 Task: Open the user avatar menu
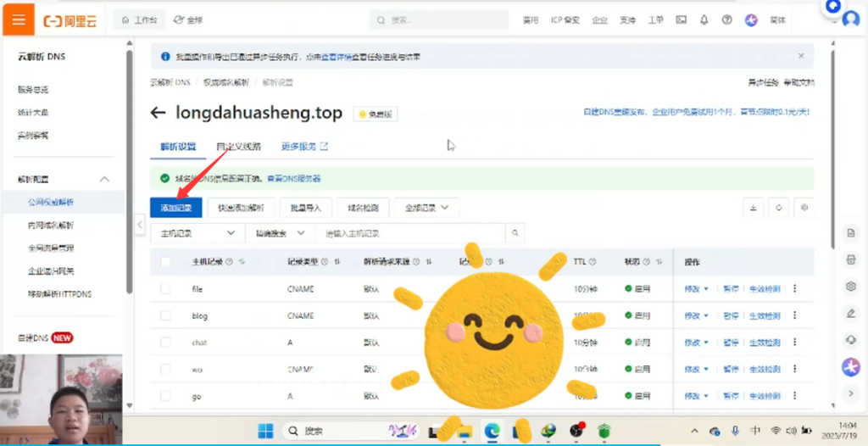pos(851,19)
